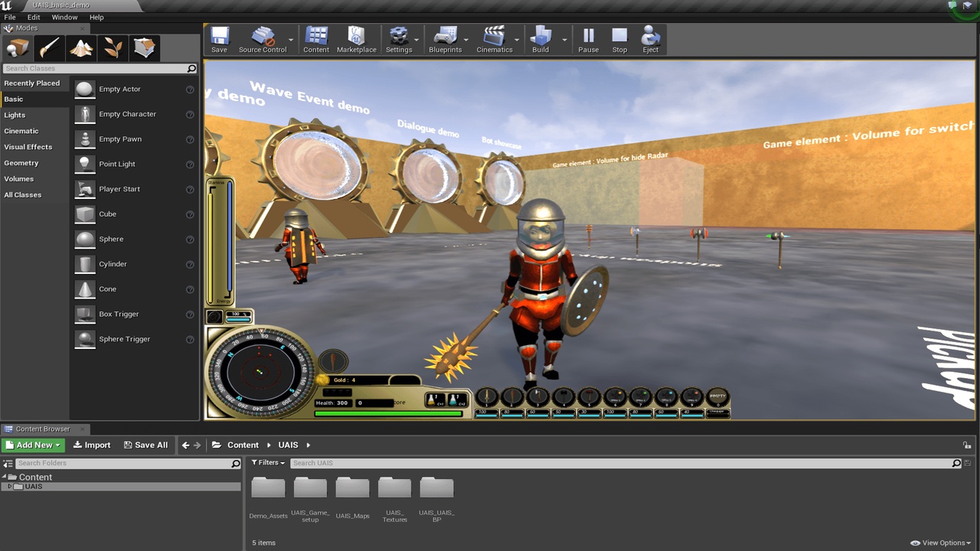
Task: Click the Search Classes input field
Action: pos(95,68)
